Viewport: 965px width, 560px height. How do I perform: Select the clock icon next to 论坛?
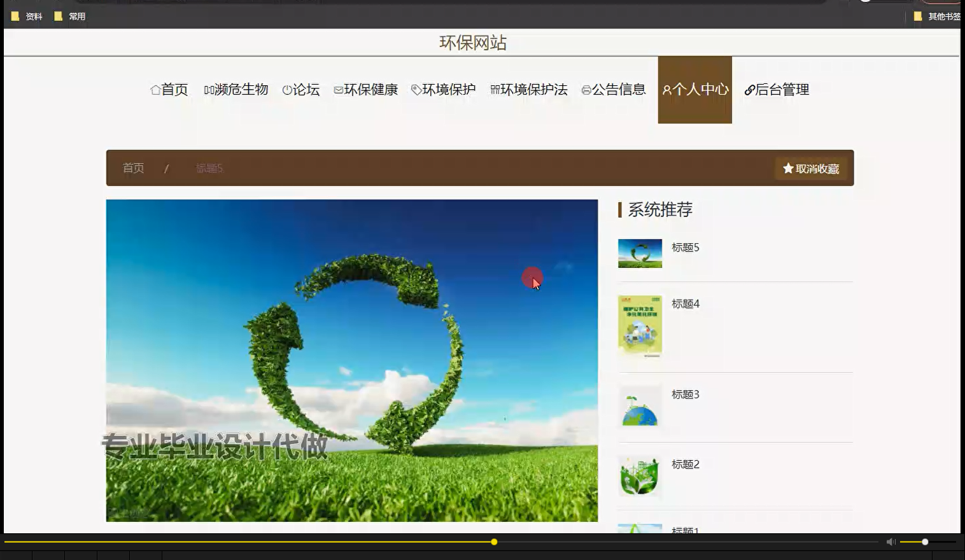tap(286, 90)
